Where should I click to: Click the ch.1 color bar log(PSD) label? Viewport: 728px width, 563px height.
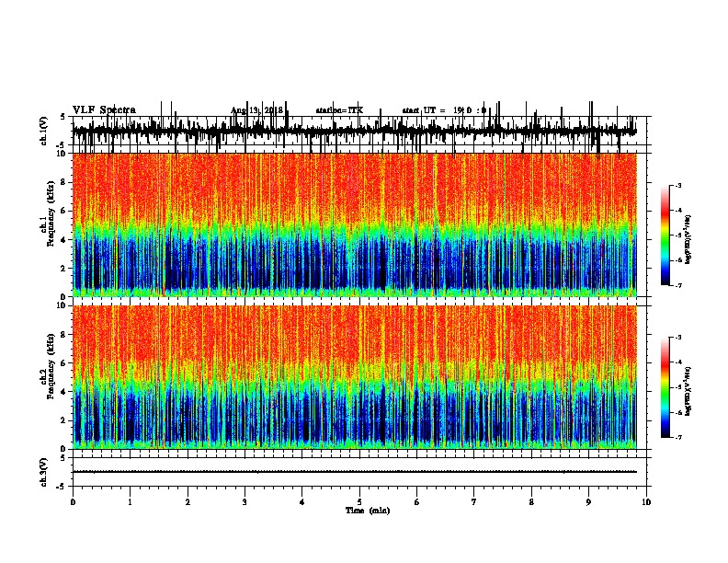(688, 239)
